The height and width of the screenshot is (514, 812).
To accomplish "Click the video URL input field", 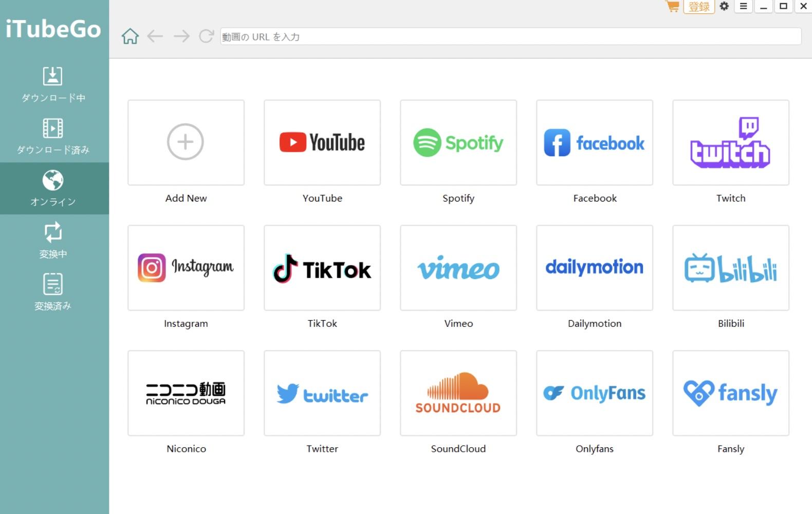I will click(511, 36).
